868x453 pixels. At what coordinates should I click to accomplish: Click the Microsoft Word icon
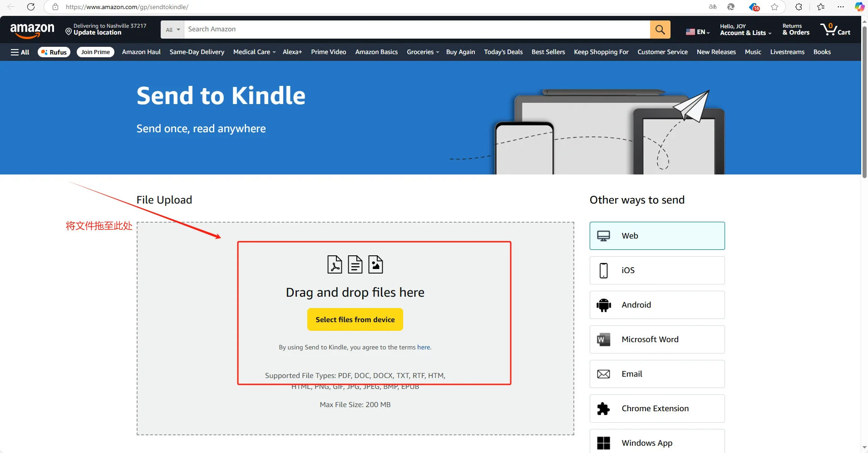[x=603, y=339]
